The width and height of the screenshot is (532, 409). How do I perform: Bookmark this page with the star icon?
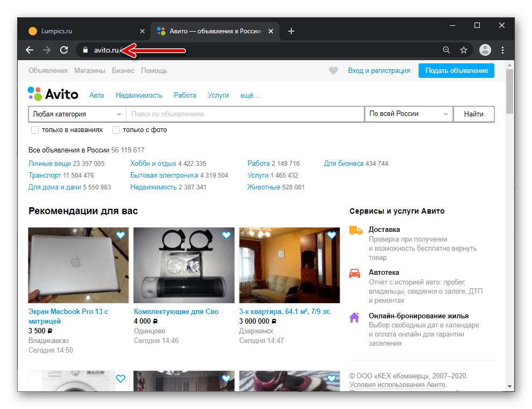click(464, 50)
